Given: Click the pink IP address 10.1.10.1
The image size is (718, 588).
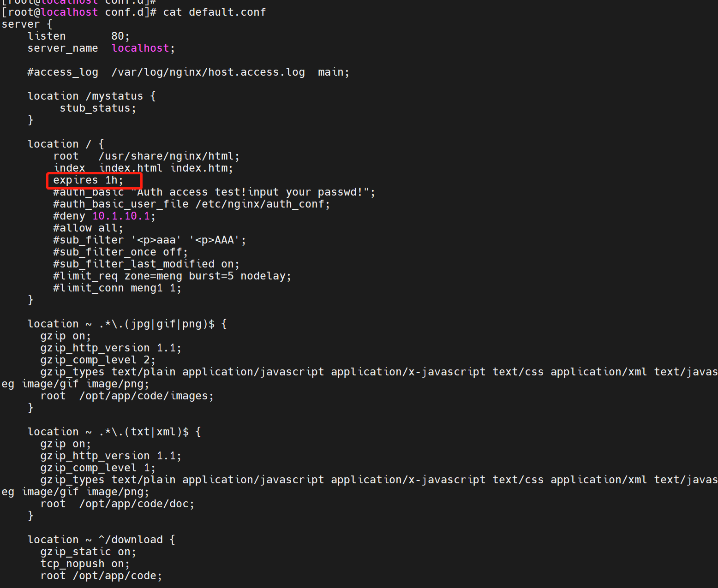Looking at the screenshot, I should pos(121,216).
